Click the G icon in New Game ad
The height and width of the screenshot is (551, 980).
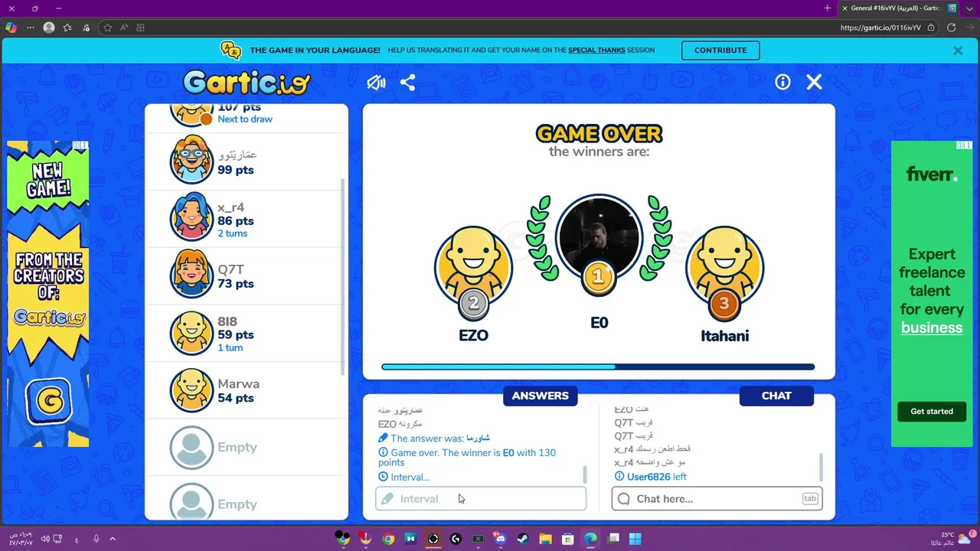coord(49,400)
